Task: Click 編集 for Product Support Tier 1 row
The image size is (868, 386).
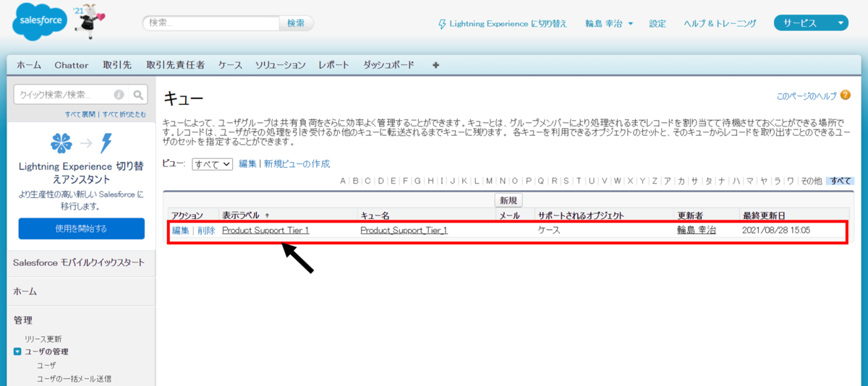Action: [x=180, y=231]
